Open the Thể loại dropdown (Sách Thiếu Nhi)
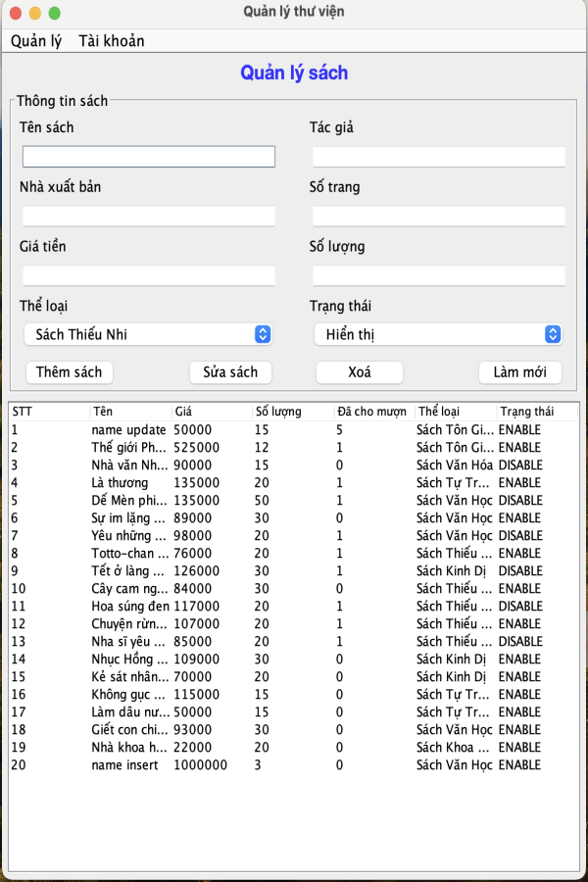The height and width of the screenshot is (882, 588). (148, 334)
